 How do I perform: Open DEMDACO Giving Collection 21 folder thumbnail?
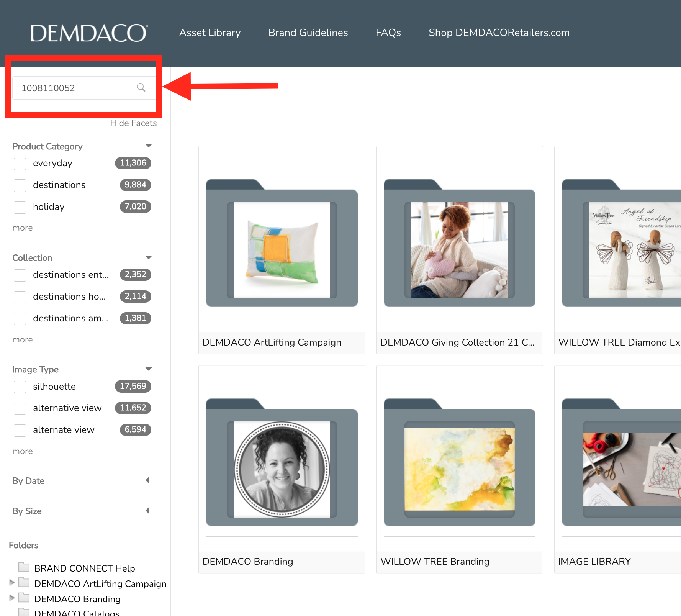point(460,243)
